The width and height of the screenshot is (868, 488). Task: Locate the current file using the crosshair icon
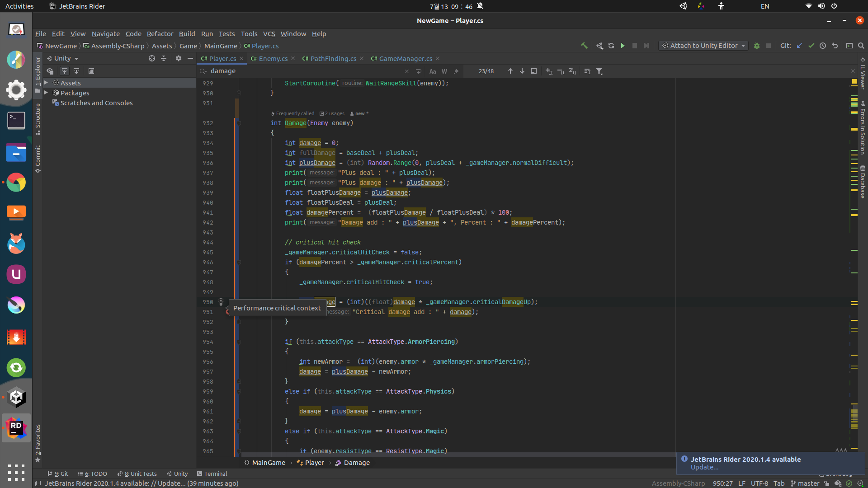(152, 58)
